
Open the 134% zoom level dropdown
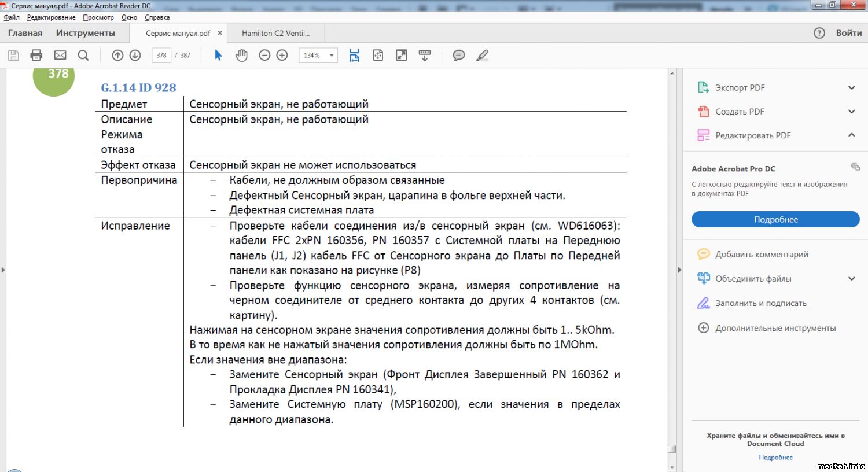coord(332,56)
